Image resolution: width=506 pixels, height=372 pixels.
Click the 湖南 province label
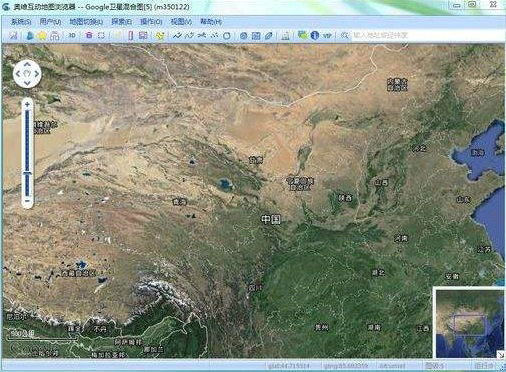tap(374, 327)
